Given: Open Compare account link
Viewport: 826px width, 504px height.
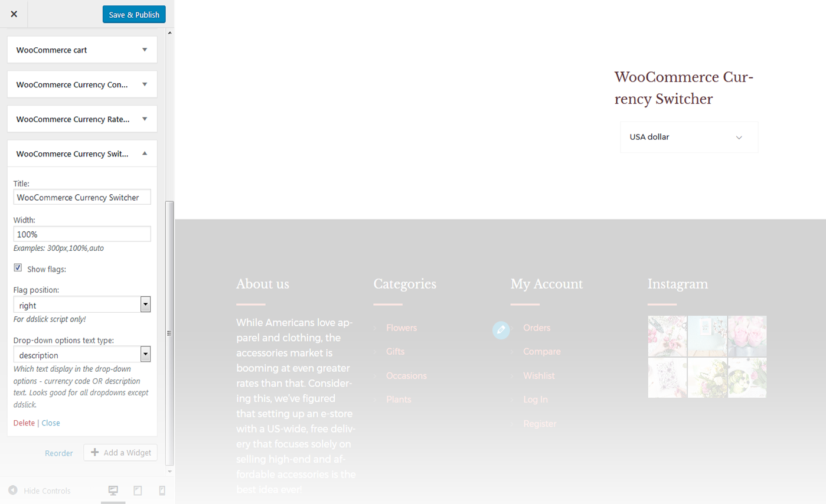Looking at the screenshot, I should tap(542, 351).
